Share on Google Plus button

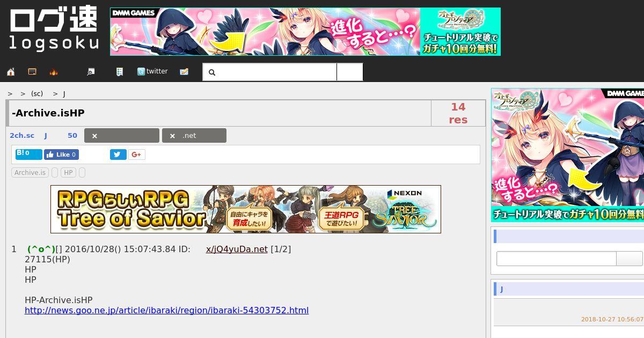tap(136, 155)
